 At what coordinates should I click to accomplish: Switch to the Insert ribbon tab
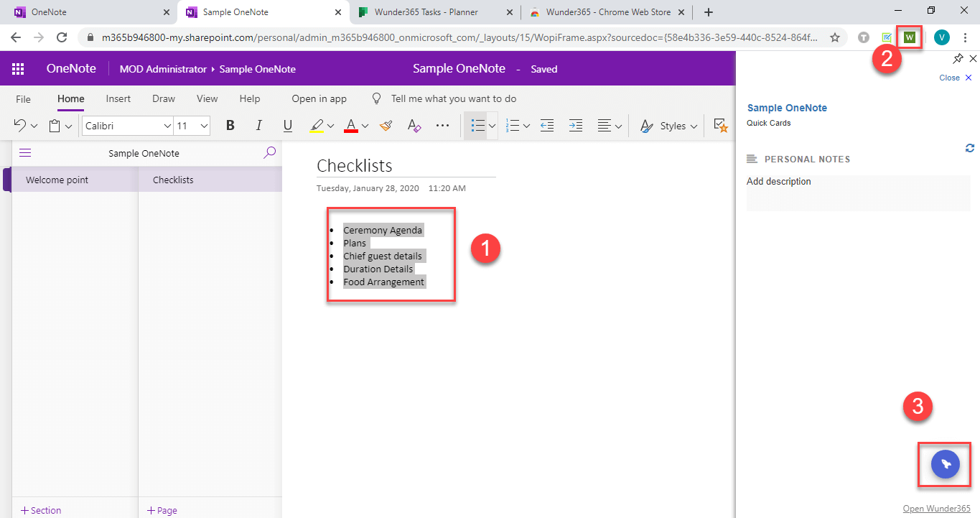pos(118,99)
